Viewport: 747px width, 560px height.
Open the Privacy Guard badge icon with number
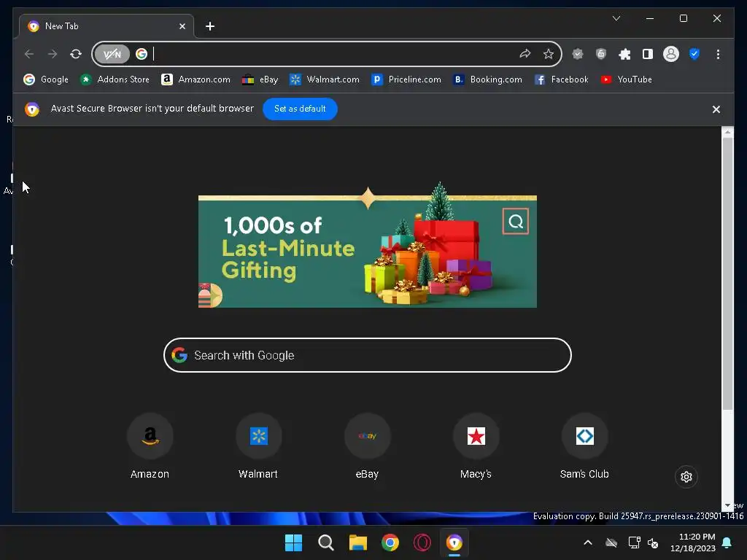[601, 54]
